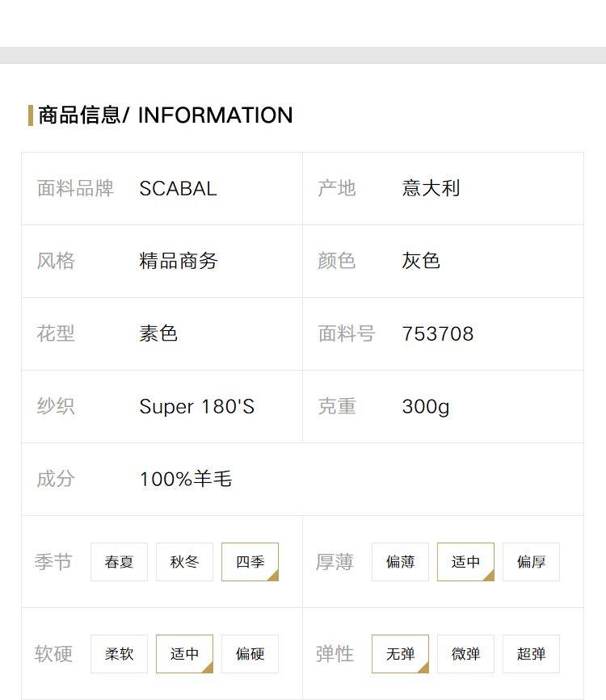Select the 秋冬 season option
Image resolution: width=606 pixels, height=700 pixels.
click(x=184, y=562)
